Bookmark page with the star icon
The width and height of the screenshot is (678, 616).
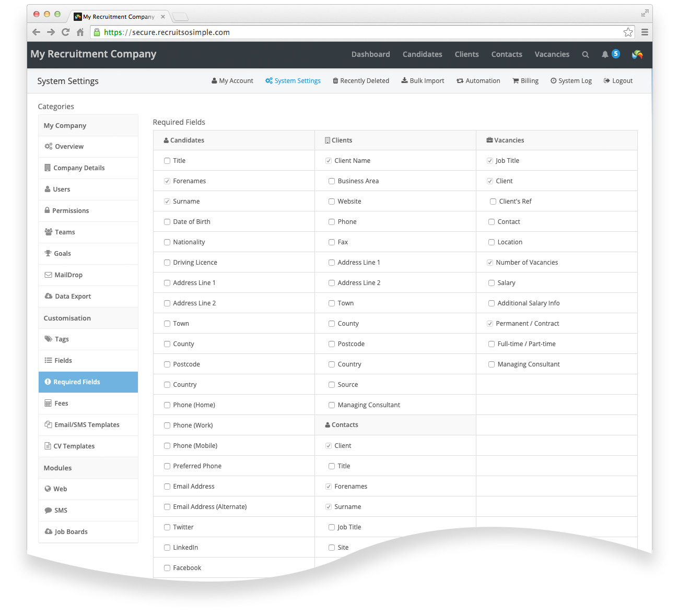(x=628, y=32)
